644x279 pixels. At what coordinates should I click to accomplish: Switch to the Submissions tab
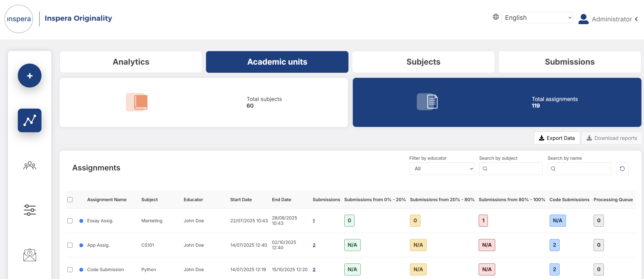[x=569, y=62]
